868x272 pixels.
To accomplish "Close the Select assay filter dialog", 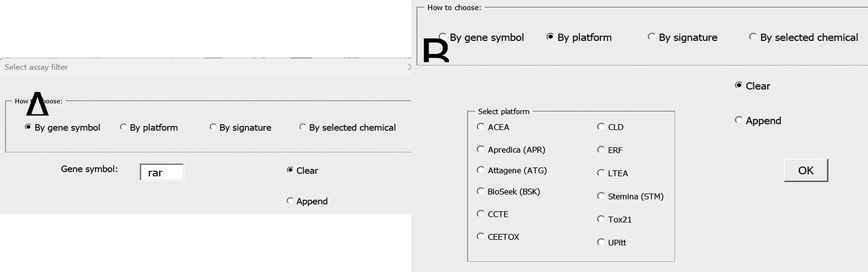I will tap(409, 67).
